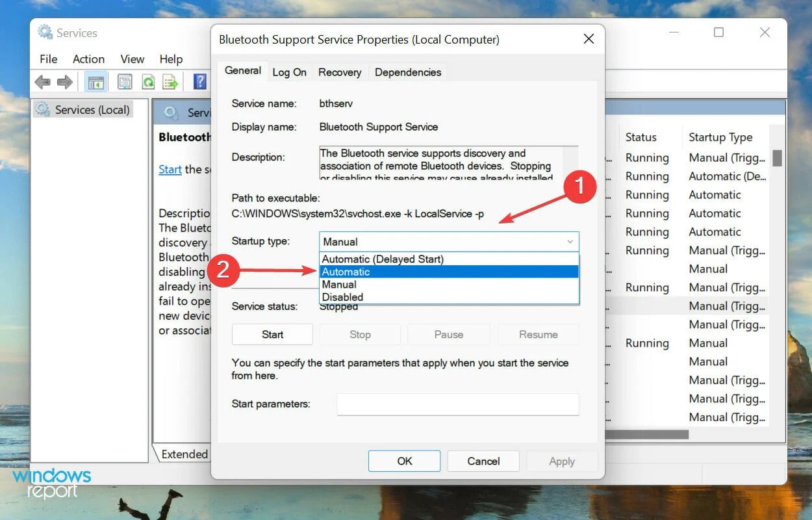Viewport: 812px width, 520px height.
Task: Click the services list horizontal scrollbar
Action: 646,434
